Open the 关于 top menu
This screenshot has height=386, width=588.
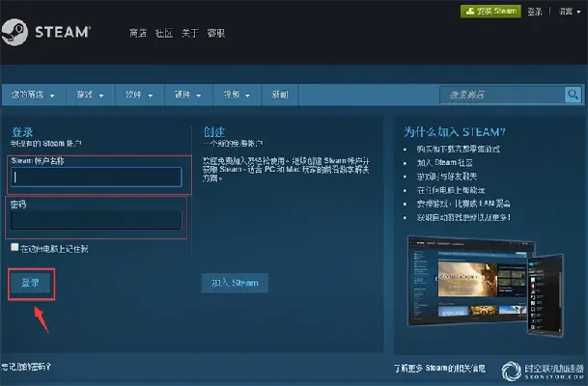coord(190,34)
